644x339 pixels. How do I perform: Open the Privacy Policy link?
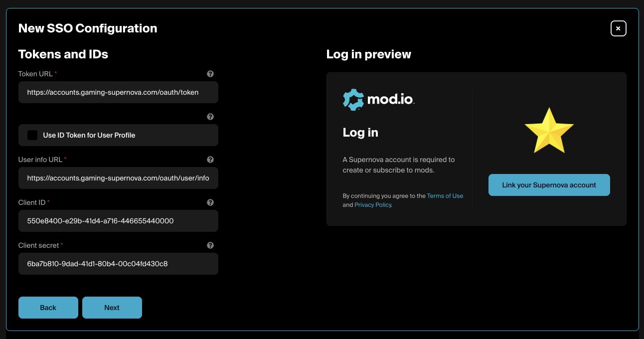tap(373, 205)
